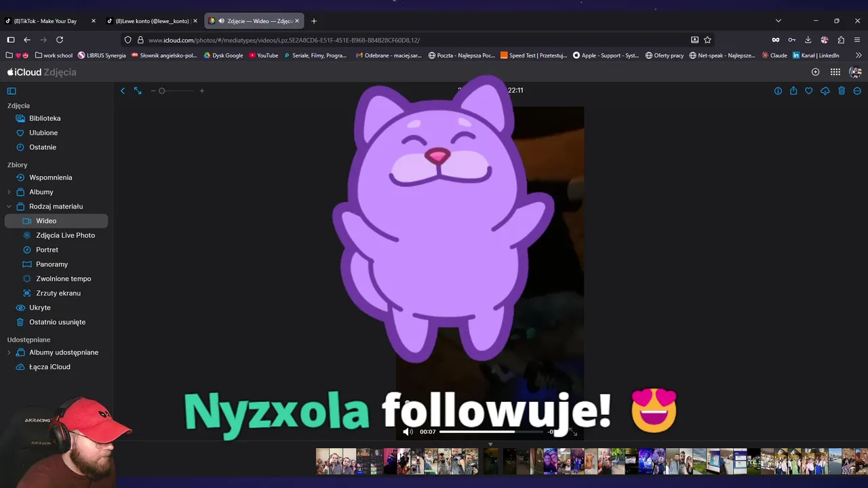Open the video info icon

coord(778,91)
